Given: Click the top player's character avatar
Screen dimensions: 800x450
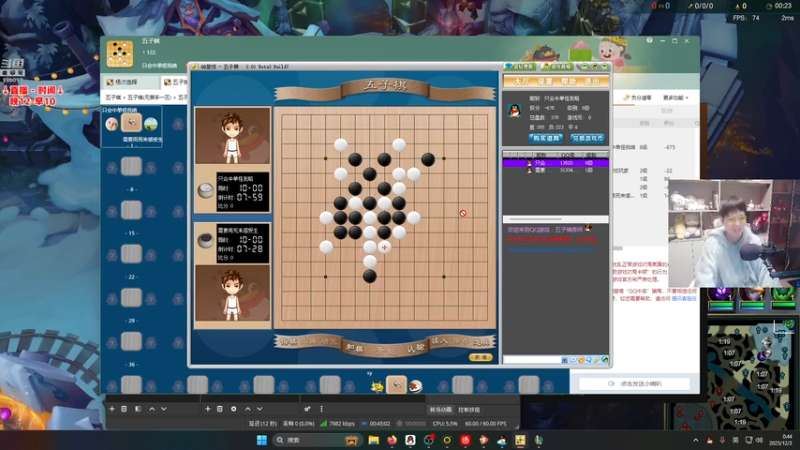Looking at the screenshot, I should (x=232, y=136).
